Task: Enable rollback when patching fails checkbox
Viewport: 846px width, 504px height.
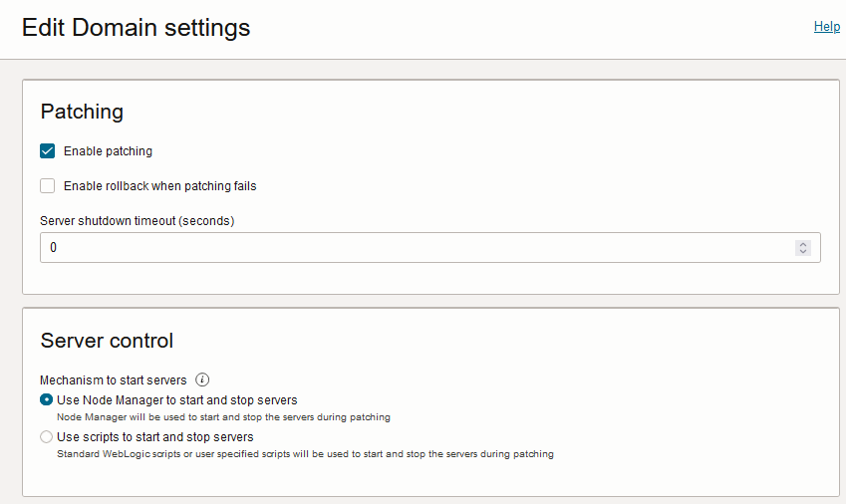Action: pyautogui.click(x=48, y=185)
